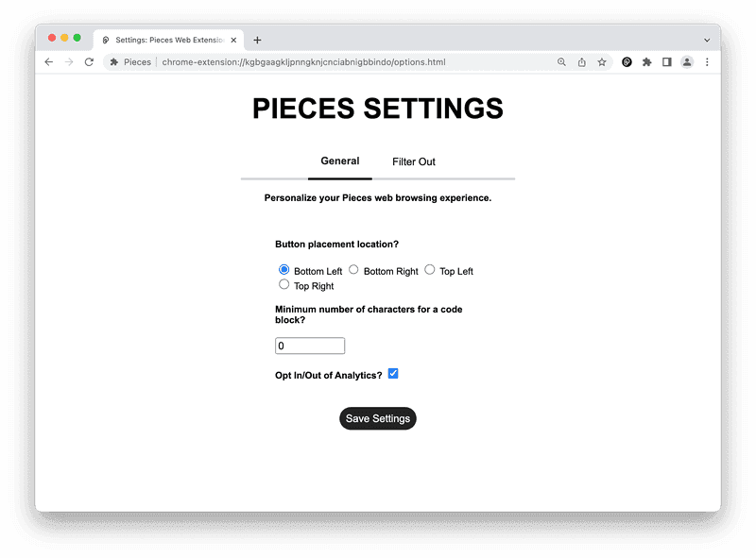Open the Extensions puzzle-piece menu
756x558 pixels.
[646, 61]
